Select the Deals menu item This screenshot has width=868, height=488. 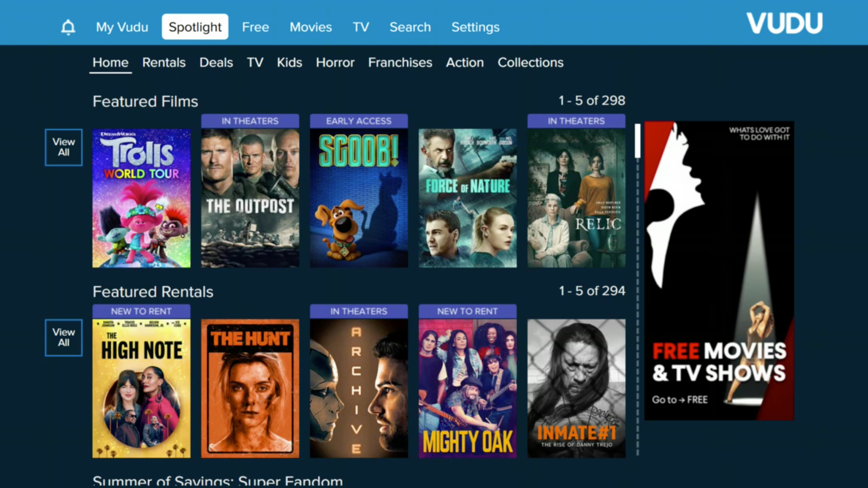(x=216, y=62)
